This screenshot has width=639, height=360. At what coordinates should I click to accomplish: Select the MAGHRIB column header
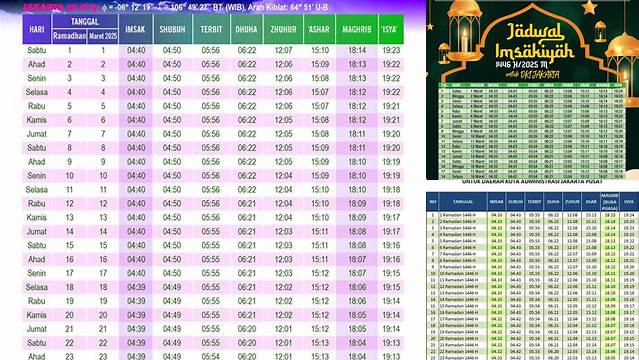(x=357, y=29)
